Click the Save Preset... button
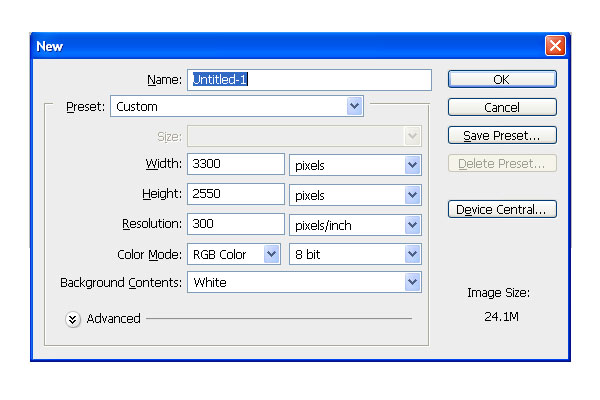This screenshot has width=600, height=400. tap(502, 135)
